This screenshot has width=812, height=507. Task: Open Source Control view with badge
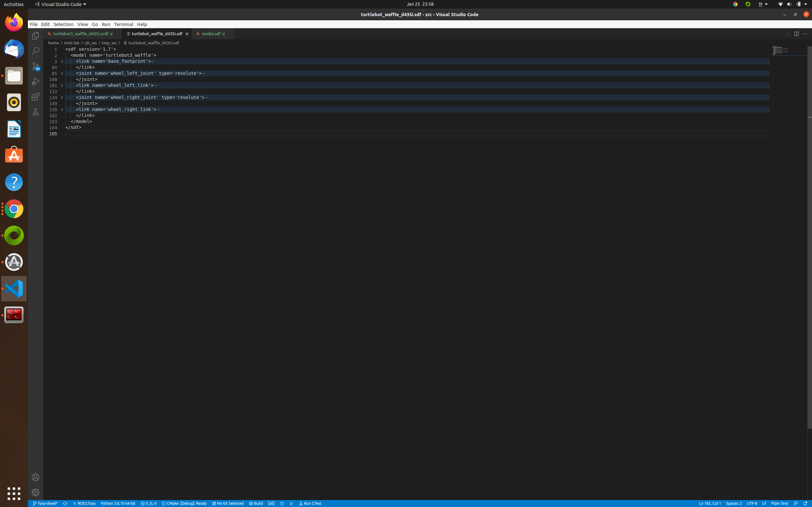pos(35,66)
